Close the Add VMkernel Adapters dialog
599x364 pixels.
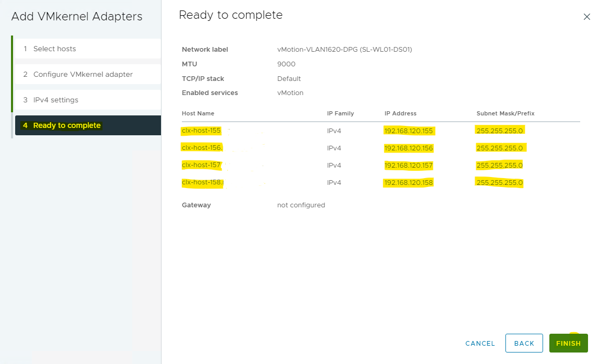(x=586, y=17)
